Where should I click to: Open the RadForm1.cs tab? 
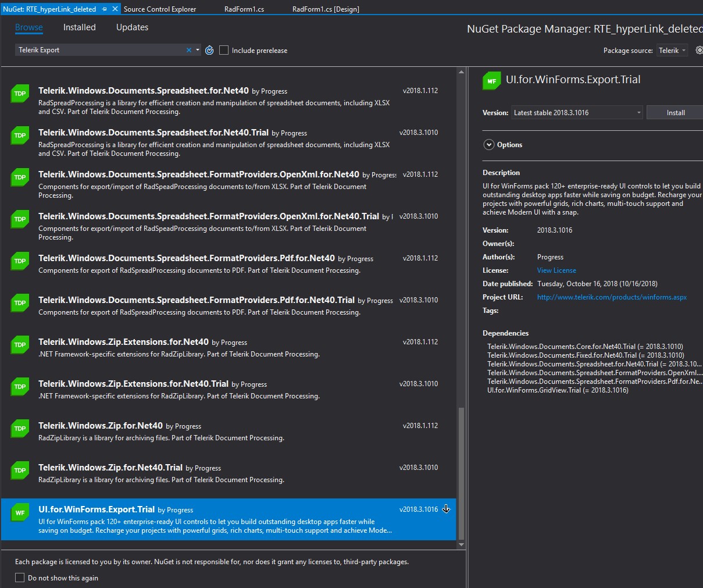click(x=244, y=9)
